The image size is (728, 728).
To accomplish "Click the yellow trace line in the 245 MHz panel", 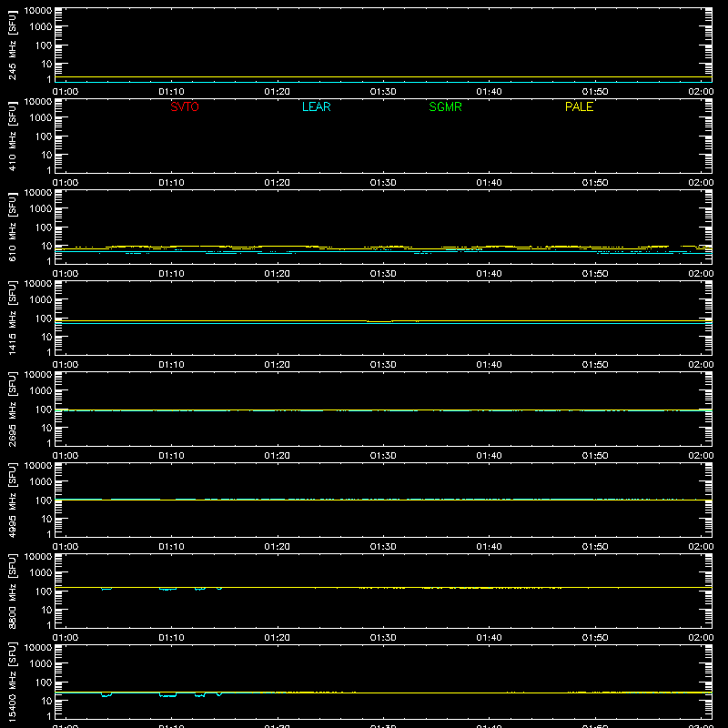I will coord(383,77).
